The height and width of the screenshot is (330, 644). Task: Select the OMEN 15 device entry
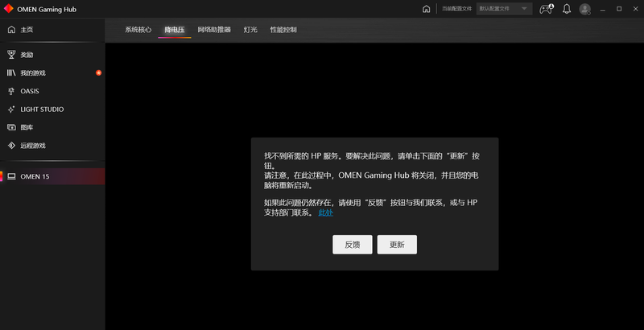(52, 176)
